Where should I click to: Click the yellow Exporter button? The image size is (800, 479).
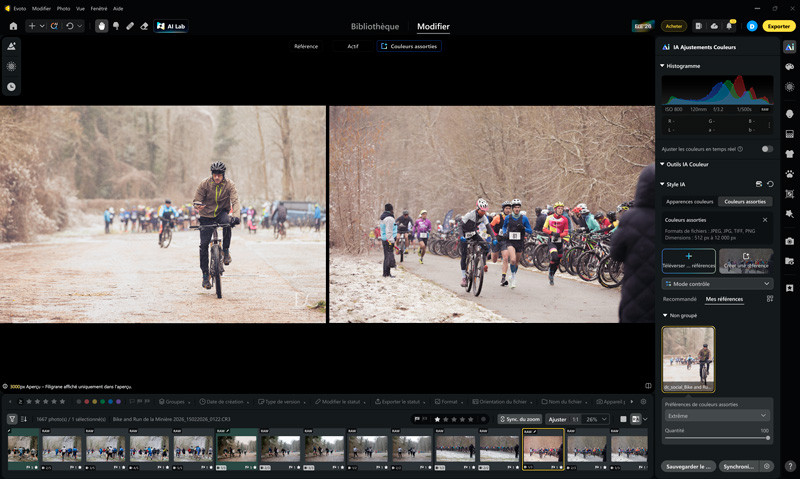(779, 26)
